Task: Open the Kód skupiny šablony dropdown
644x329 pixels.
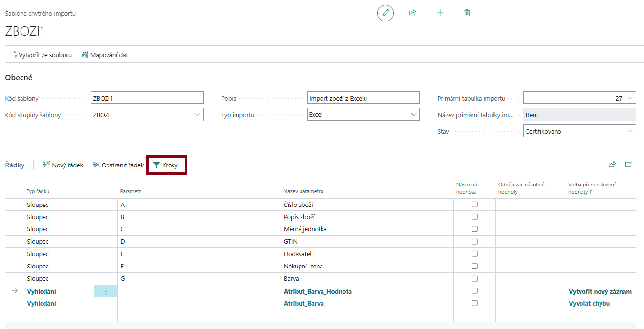Action: click(197, 115)
